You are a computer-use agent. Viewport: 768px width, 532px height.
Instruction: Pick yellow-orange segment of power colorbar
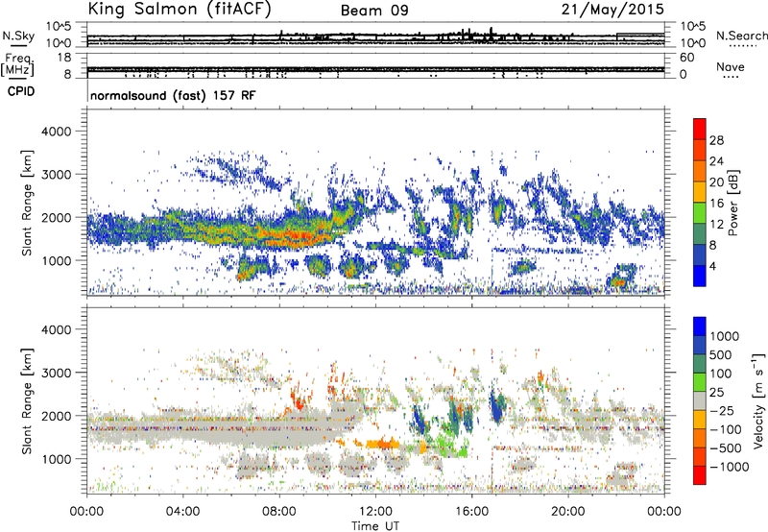[x=700, y=192]
